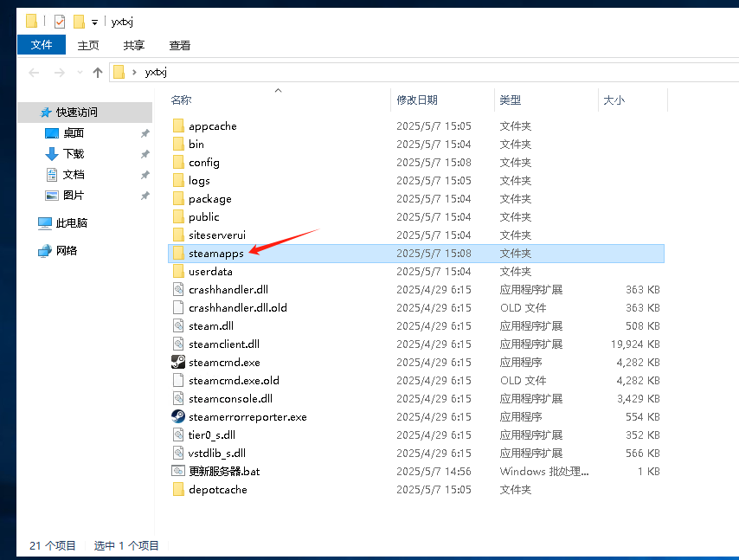739x560 pixels.
Task: Click the vstdlib_s.dll file icon
Action: [x=178, y=453]
